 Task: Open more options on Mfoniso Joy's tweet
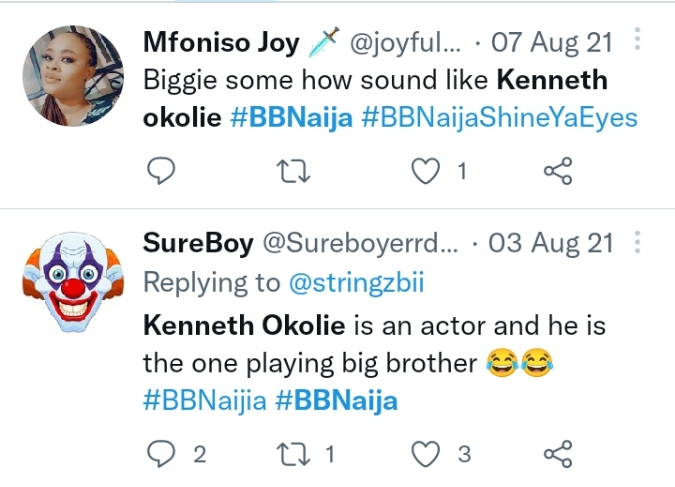pyautogui.click(x=639, y=41)
